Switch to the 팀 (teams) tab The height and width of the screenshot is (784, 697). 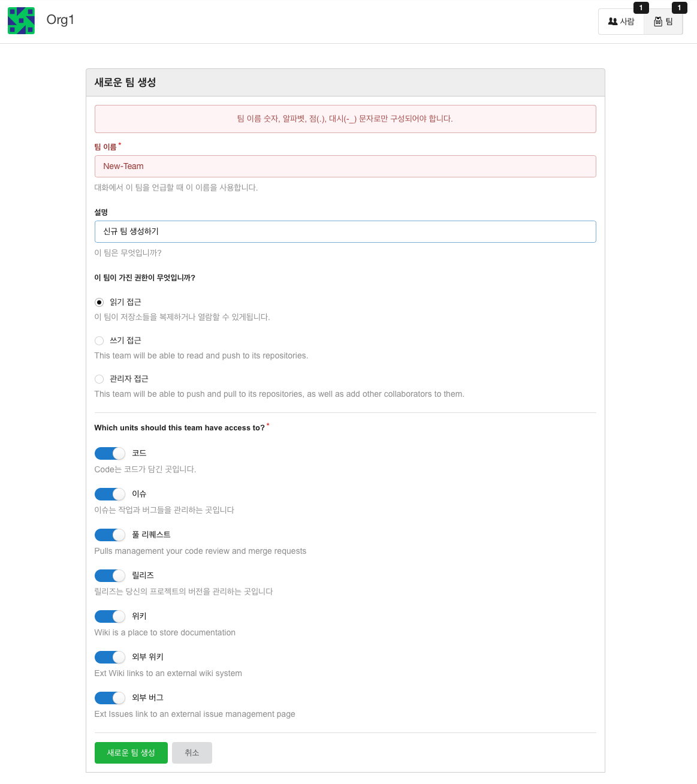point(663,22)
